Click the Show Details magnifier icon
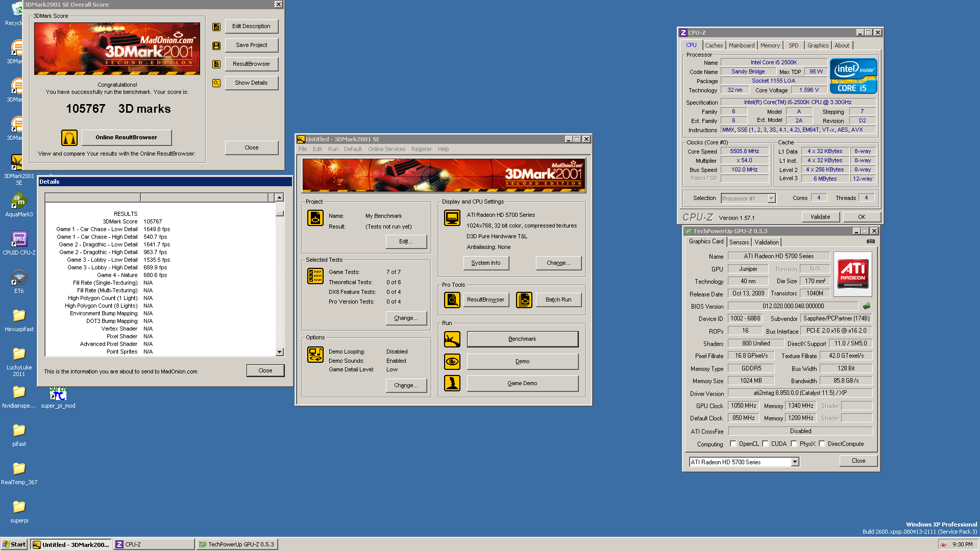 point(216,83)
